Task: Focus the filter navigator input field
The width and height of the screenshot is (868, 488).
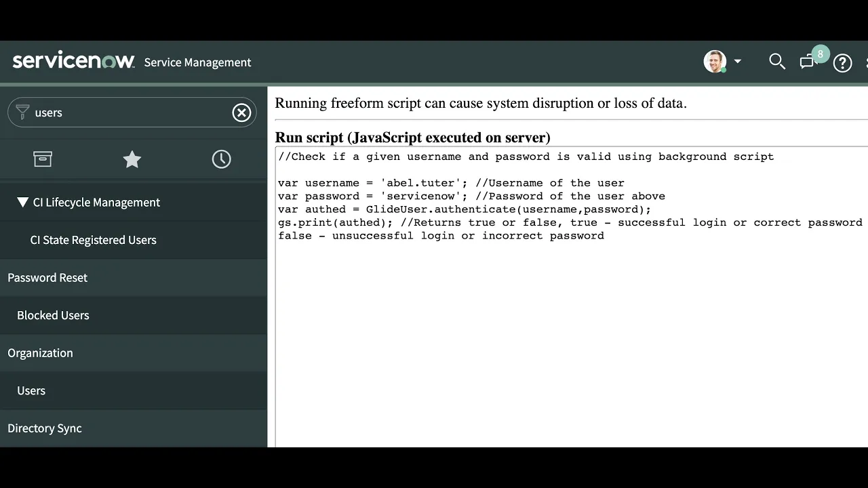Action: click(x=132, y=113)
